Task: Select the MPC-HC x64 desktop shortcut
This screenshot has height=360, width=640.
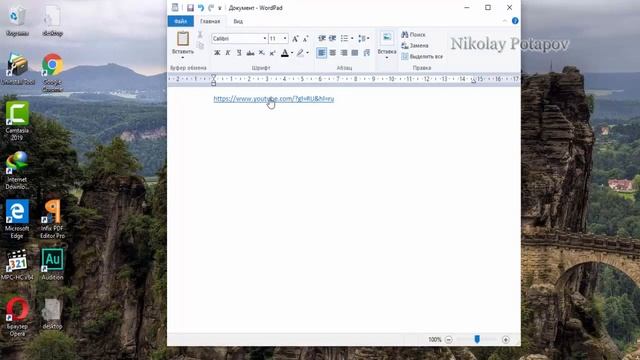Action: pos(17,264)
